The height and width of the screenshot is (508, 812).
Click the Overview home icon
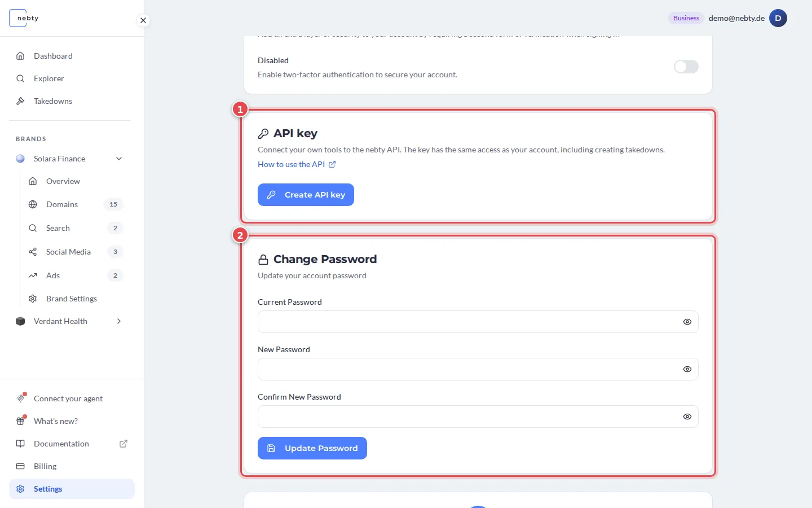33,181
